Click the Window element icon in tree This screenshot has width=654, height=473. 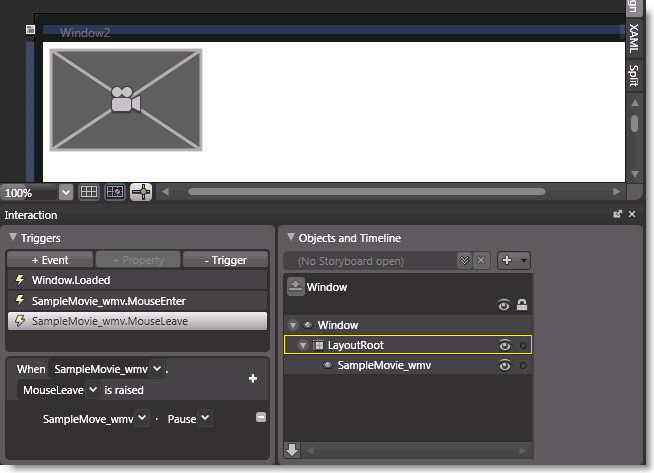(x=308, y=325)
